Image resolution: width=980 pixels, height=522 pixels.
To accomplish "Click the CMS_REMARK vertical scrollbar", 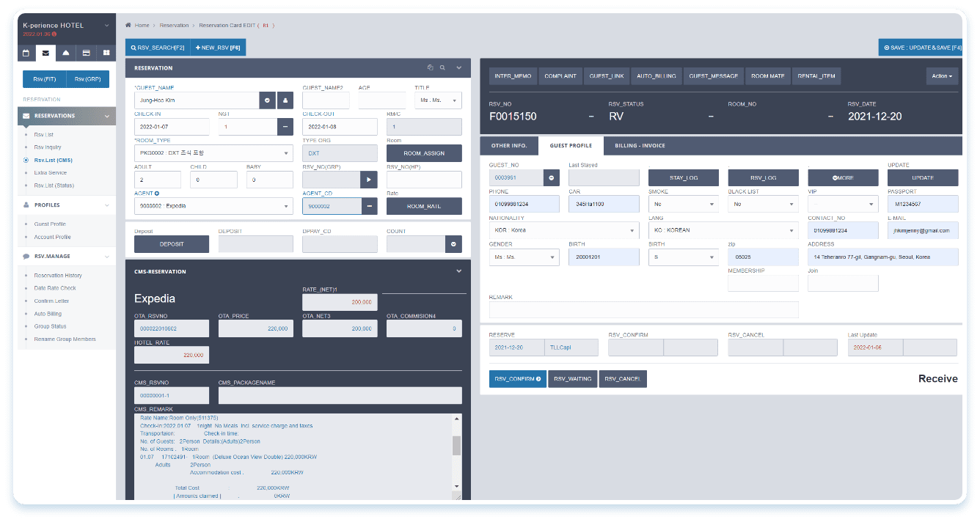I will [457, 445].
